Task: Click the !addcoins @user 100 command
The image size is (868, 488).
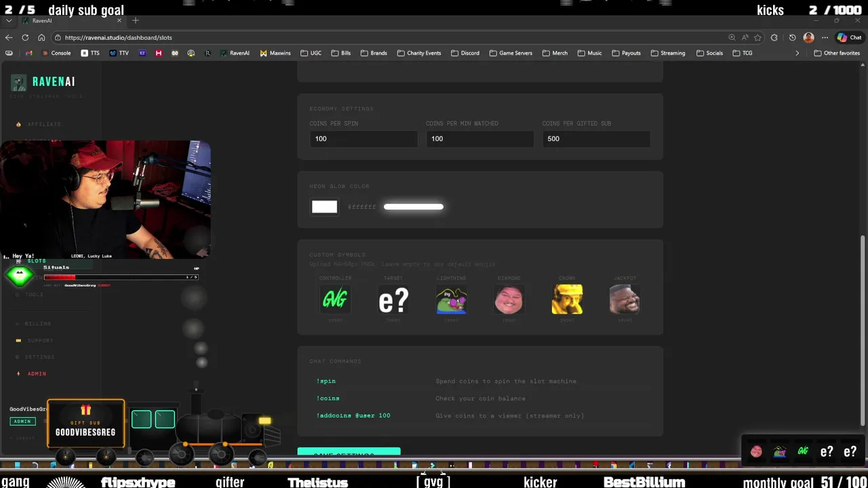Action: point(353,415)
